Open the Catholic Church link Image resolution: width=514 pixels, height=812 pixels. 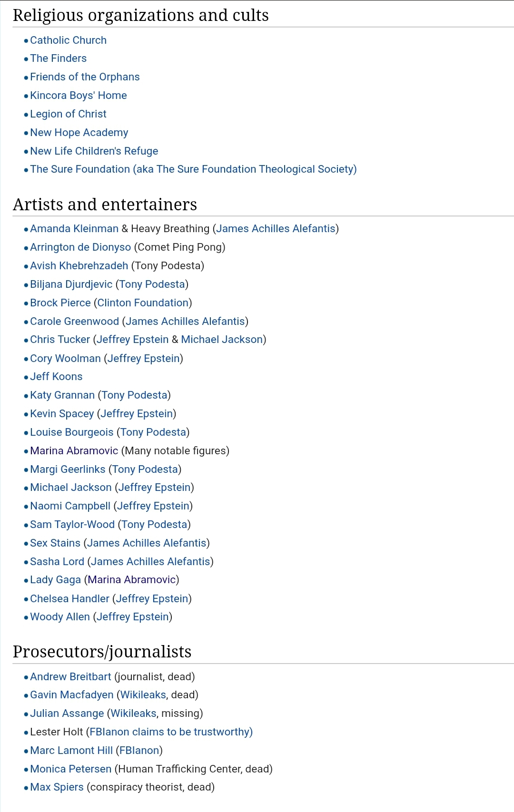coord(68,40)
